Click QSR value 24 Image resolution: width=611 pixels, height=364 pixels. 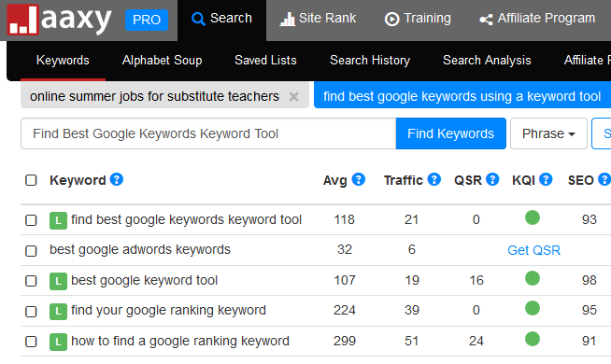[x=476, y=341]
